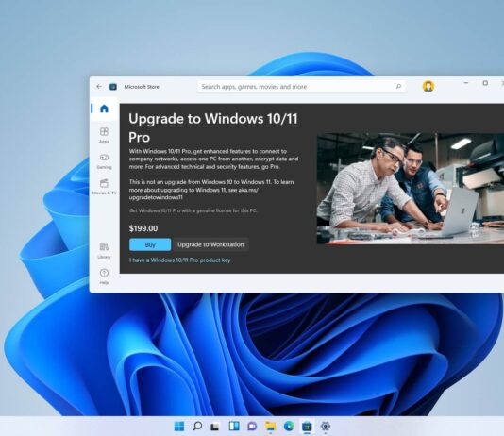The width and height of the screenshot is (504, 436).
Task: Open taskbar Search
Action: pos(197,426)
